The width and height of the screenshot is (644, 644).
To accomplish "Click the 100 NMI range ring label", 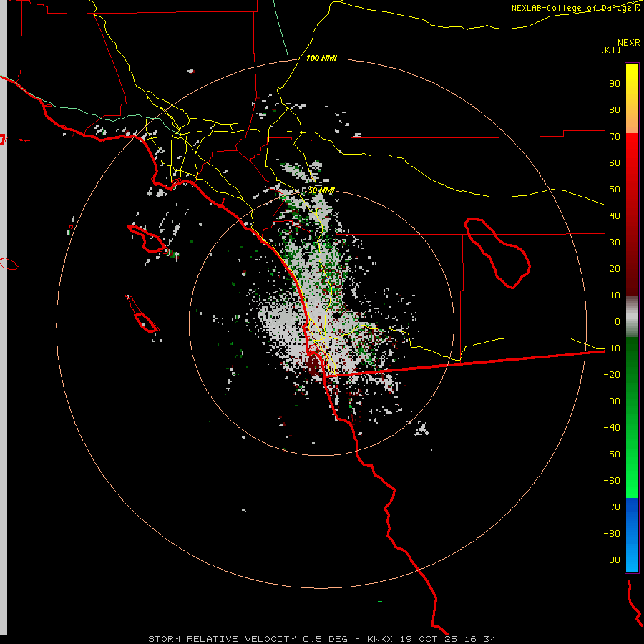I will coord(321,59).
